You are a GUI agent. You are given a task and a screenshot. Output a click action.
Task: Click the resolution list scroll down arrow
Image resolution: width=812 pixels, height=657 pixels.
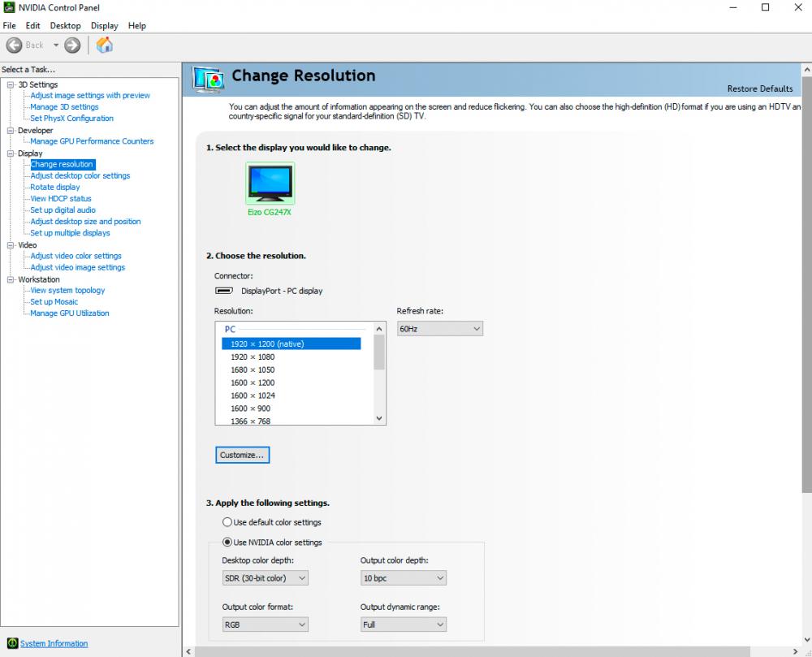pos(379,418)
